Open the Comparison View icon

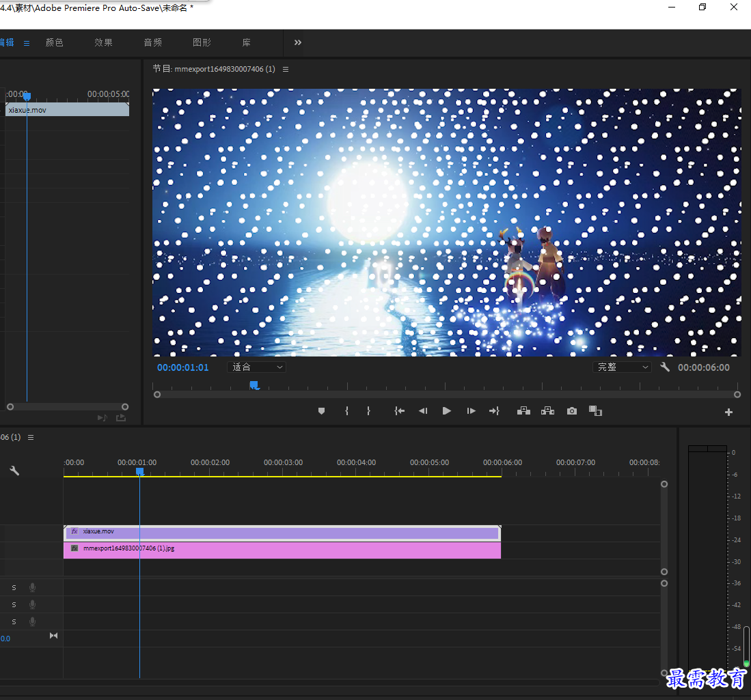[x=595, y=411]
